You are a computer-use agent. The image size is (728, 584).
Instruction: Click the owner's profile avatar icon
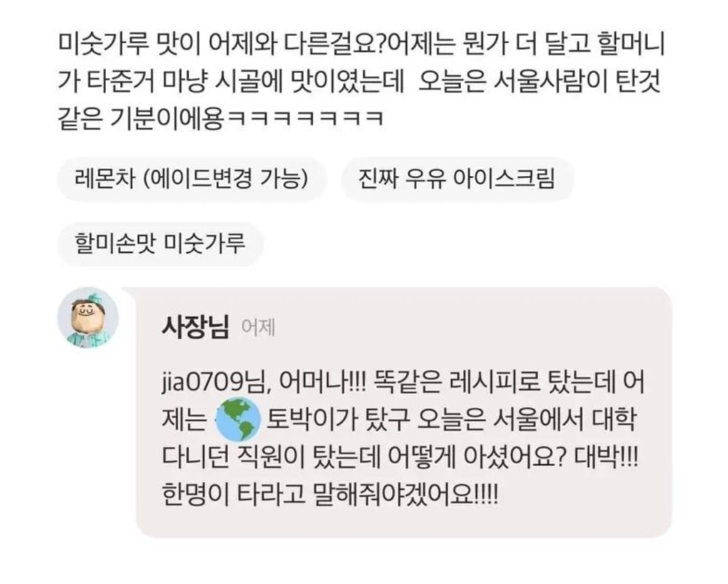coord(88,318)
